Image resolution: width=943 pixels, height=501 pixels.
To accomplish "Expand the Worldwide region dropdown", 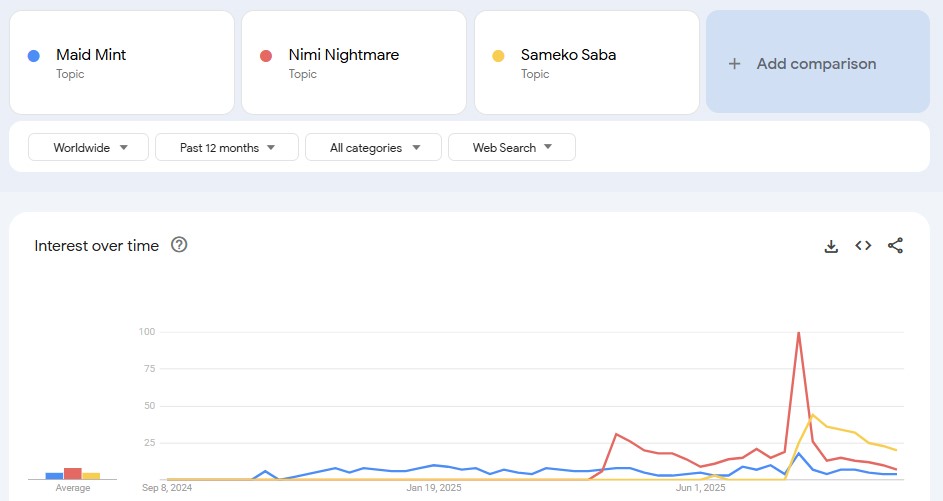I will pos(89,148).
